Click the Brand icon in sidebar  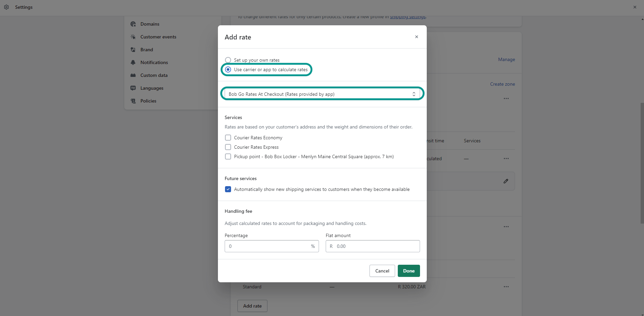(133, 50)
